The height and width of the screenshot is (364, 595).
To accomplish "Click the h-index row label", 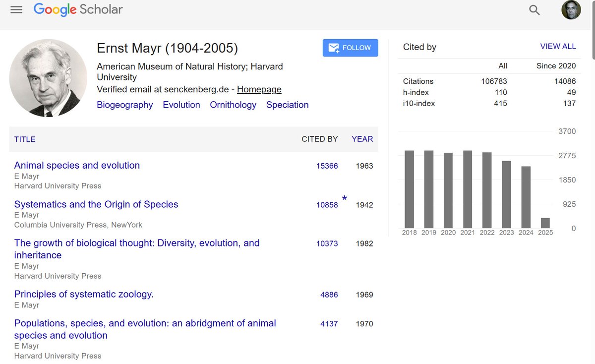I will (x=416, y=92).
